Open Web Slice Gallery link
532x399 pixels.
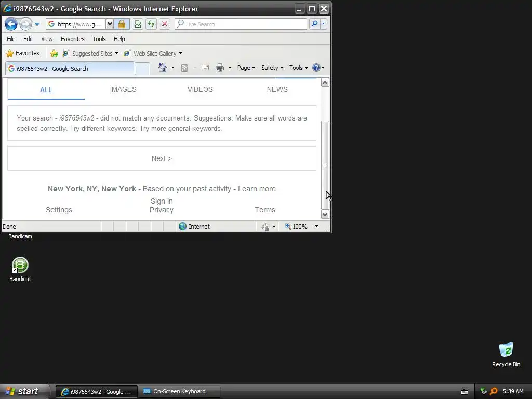(x=153, y=54)
